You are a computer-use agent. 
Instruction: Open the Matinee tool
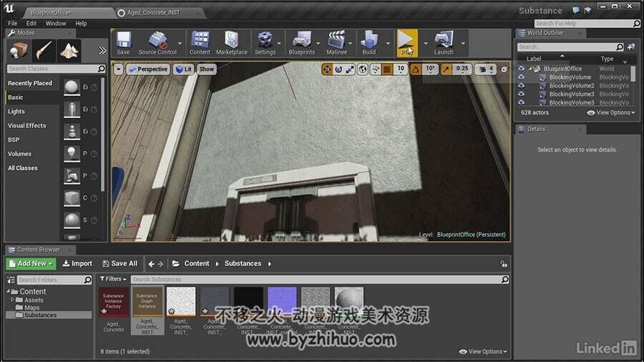(x=336, y=43)
